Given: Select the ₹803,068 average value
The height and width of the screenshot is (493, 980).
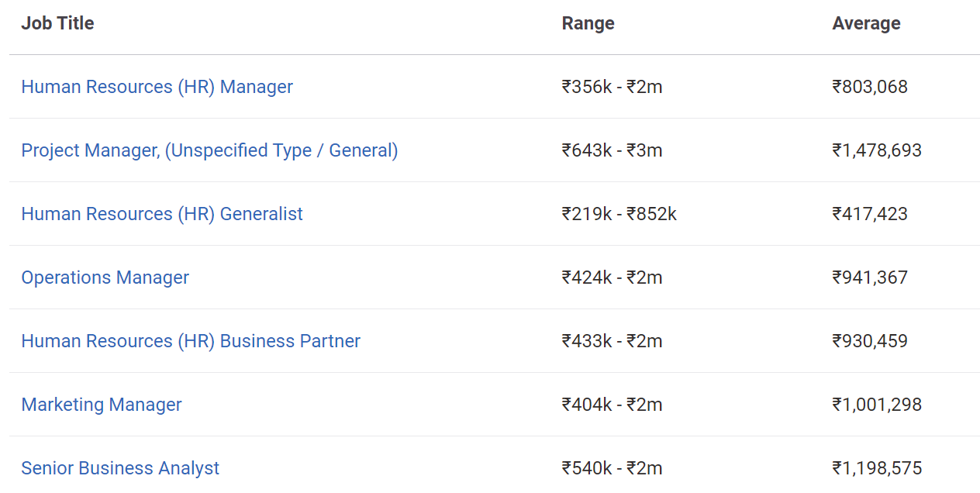Looking at the screenshot, I should (x=870, y=87).
